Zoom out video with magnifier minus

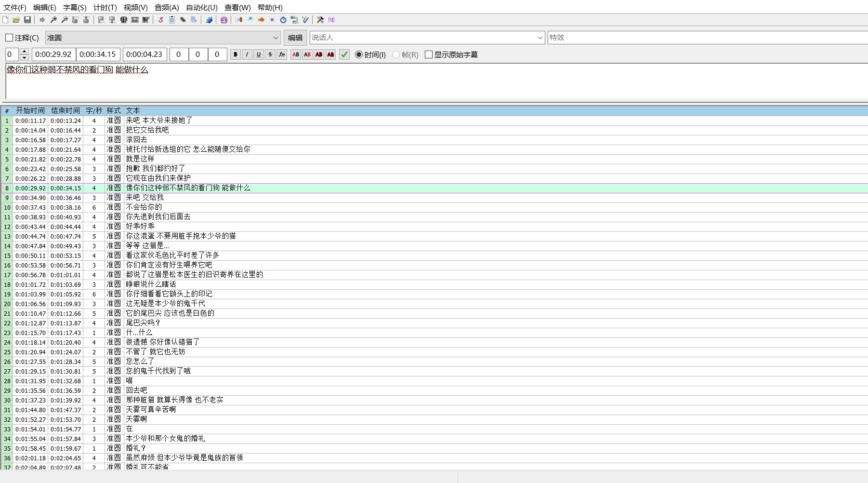(65, 20)
